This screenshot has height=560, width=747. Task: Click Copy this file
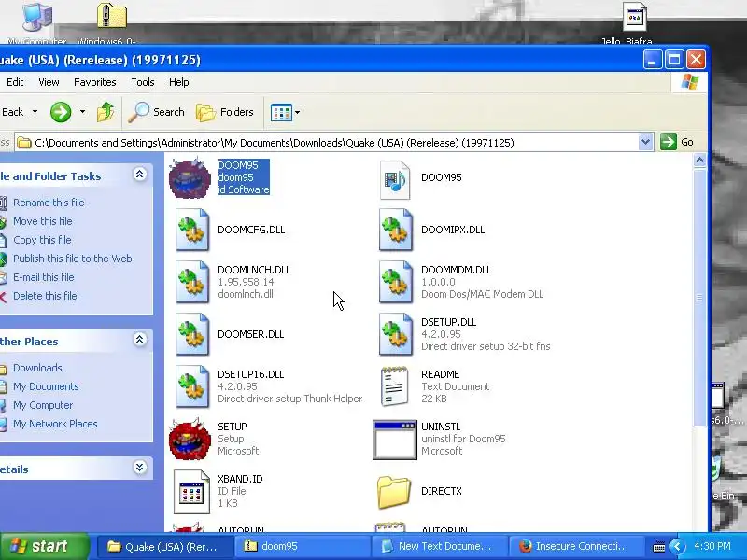tap(42, 240)
